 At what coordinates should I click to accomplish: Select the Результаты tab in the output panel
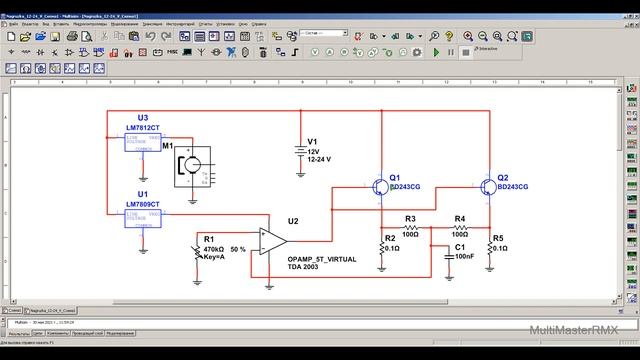pyautogui.click(x=19, y=333)
